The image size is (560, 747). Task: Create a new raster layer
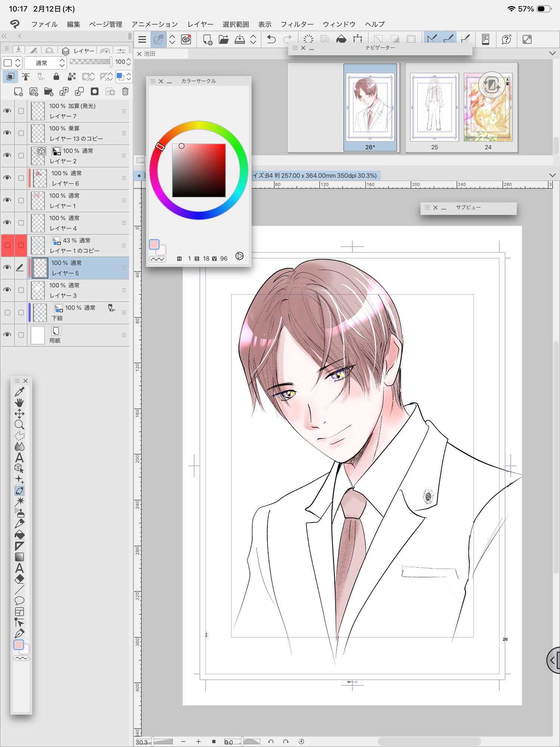(18, 92)
